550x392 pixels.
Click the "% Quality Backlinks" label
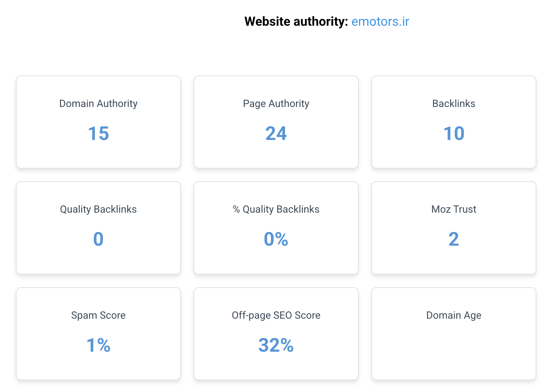pyautogui.click(x=276, y=209)
